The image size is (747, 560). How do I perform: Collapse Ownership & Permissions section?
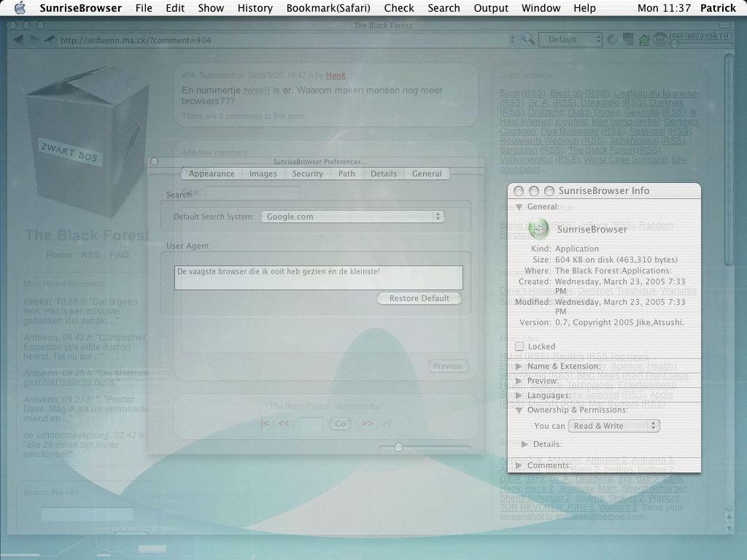click(519, 410)
